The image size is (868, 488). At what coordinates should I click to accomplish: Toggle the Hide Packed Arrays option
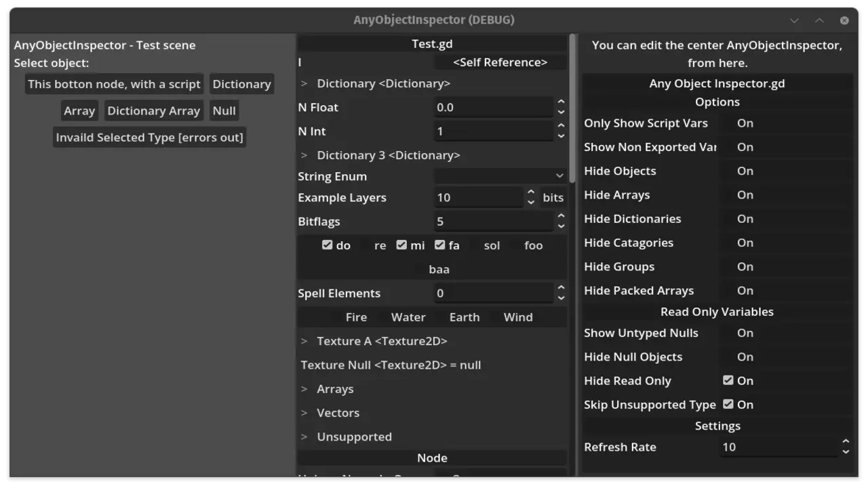point(785,291)
